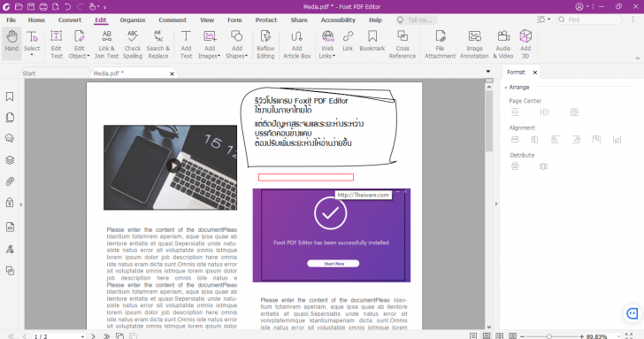Open the Add Shapes dropdown
This screenshot has width=644, height=339.
[247, 56]
